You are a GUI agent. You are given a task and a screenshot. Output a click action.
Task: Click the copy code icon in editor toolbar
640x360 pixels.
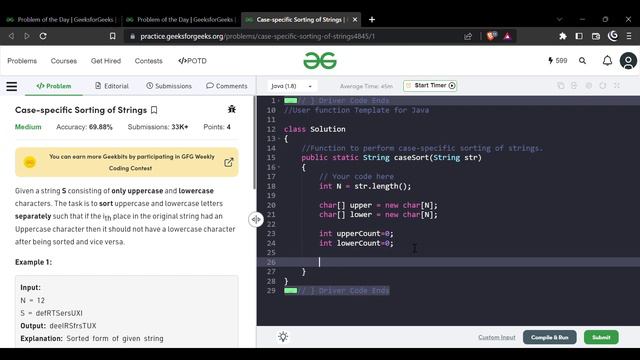tap(561, 85)
